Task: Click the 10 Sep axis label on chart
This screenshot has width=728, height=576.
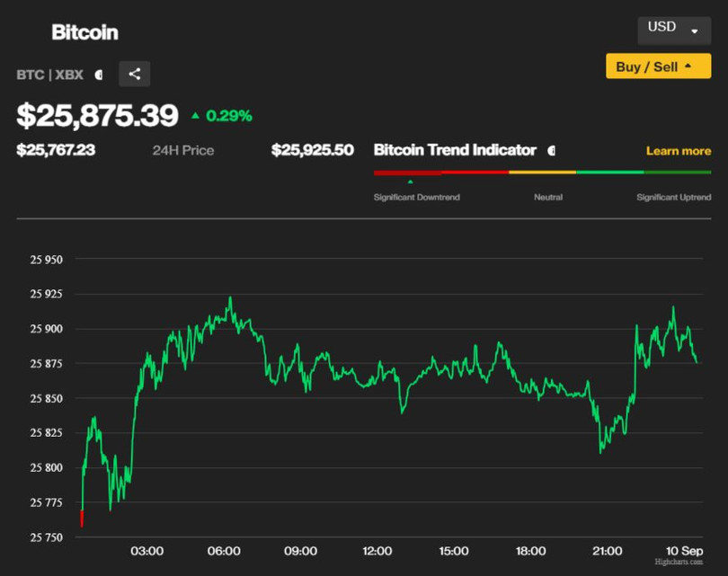Action: click(685, 551)
